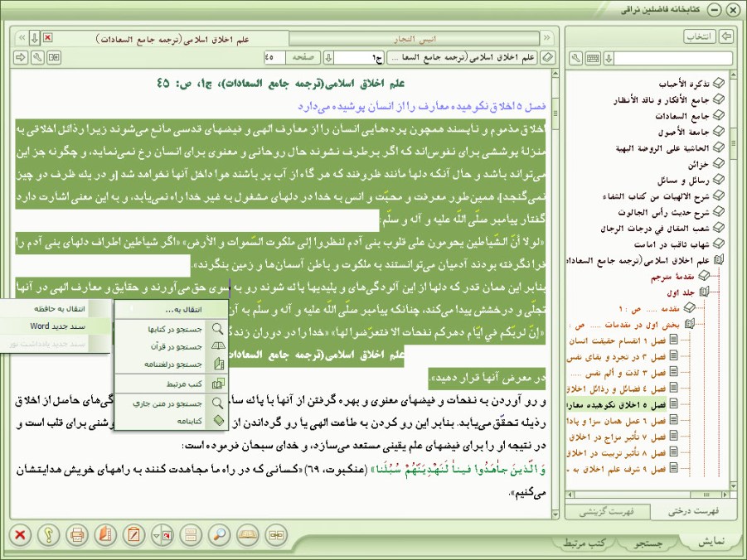Select شهاب ثاقب در امامت in tree

[x=672, y=244]
